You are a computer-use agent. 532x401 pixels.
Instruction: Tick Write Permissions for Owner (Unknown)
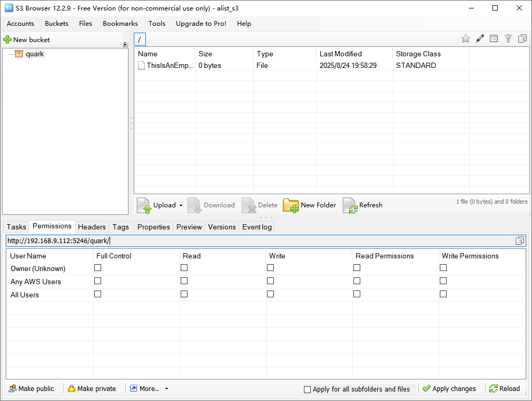[x=443, y=268]
